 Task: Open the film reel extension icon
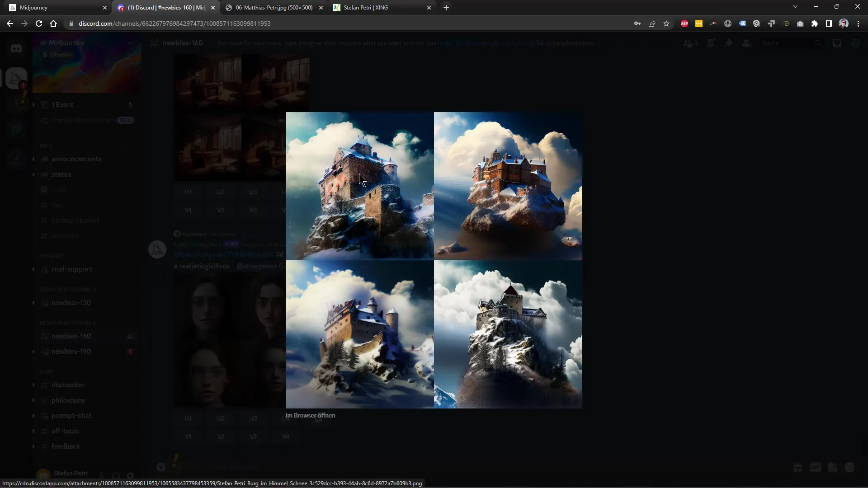[757, 23]
